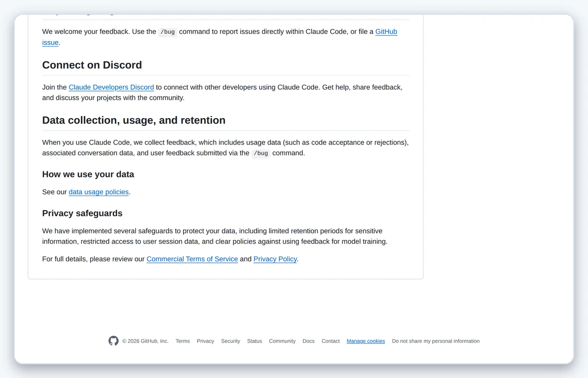Click Do not share my personal information
This screenshot has height=378, width=588.
[x=436, y=341]
